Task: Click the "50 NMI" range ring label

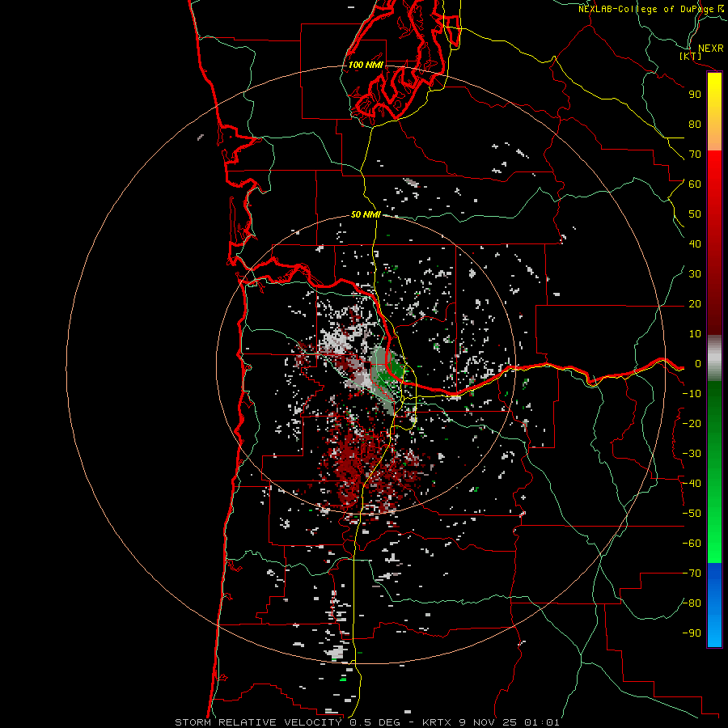Action: tap(366, 214)
